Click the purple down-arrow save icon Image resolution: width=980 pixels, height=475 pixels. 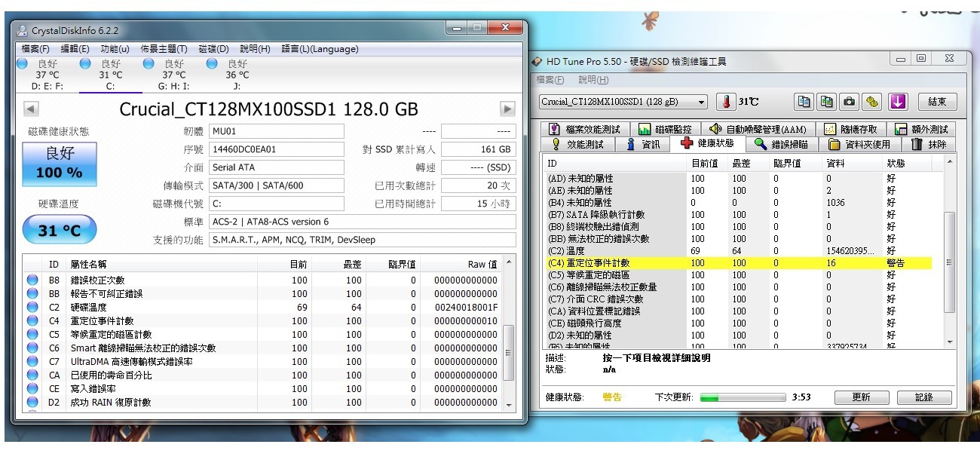click(x=897, y=102)
